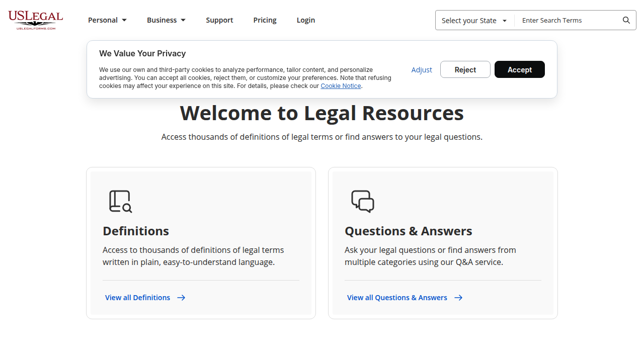Click View all Definitions link
This screenshot has height=362, width=644.
pos(137,298)
